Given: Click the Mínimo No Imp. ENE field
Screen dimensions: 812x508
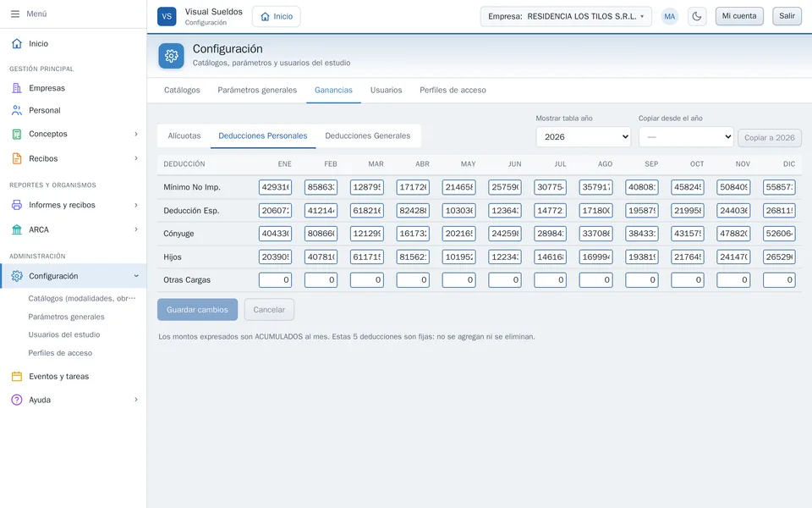Looking at the screenshot, I should (x=275, y=187).
